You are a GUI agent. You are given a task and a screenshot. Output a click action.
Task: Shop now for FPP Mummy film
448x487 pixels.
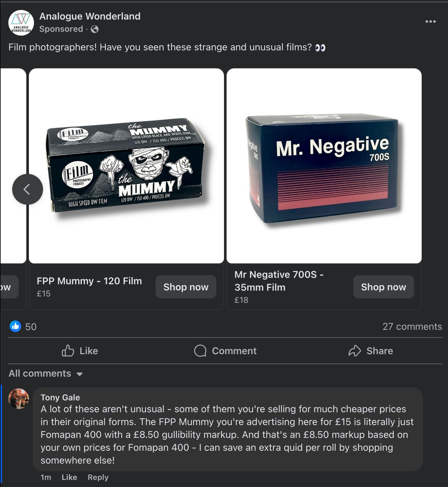click(x=186, y=287)
